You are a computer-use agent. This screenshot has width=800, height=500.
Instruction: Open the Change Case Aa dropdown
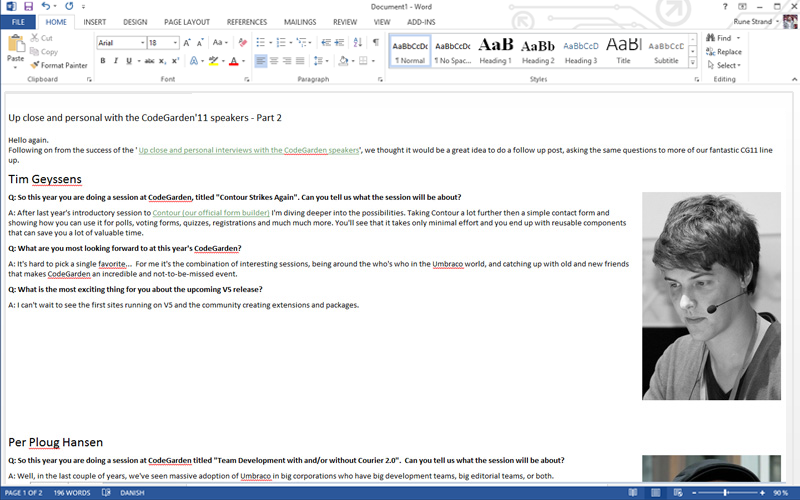220,42
